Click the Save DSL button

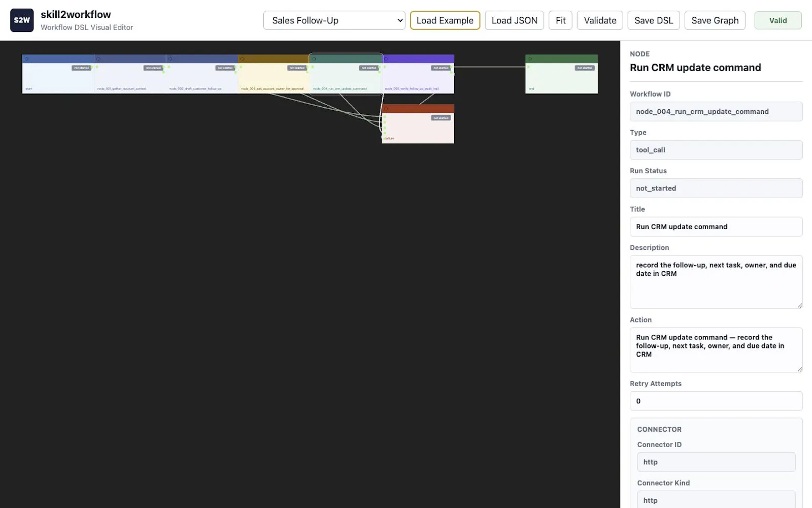[x=654, y=20]
